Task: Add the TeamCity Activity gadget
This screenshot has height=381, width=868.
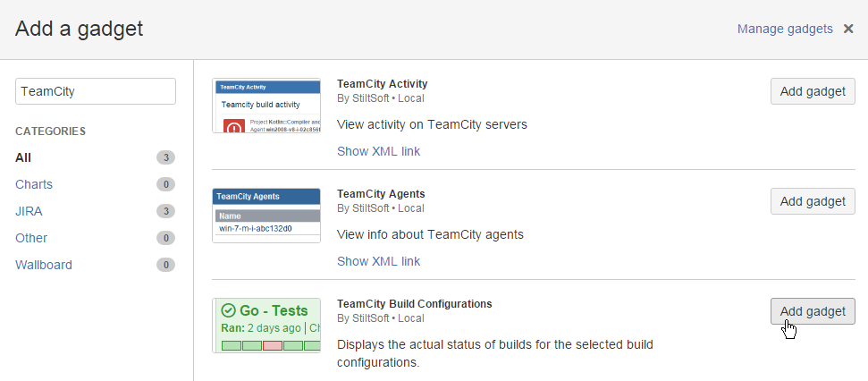Action: (x=812, y=91)
